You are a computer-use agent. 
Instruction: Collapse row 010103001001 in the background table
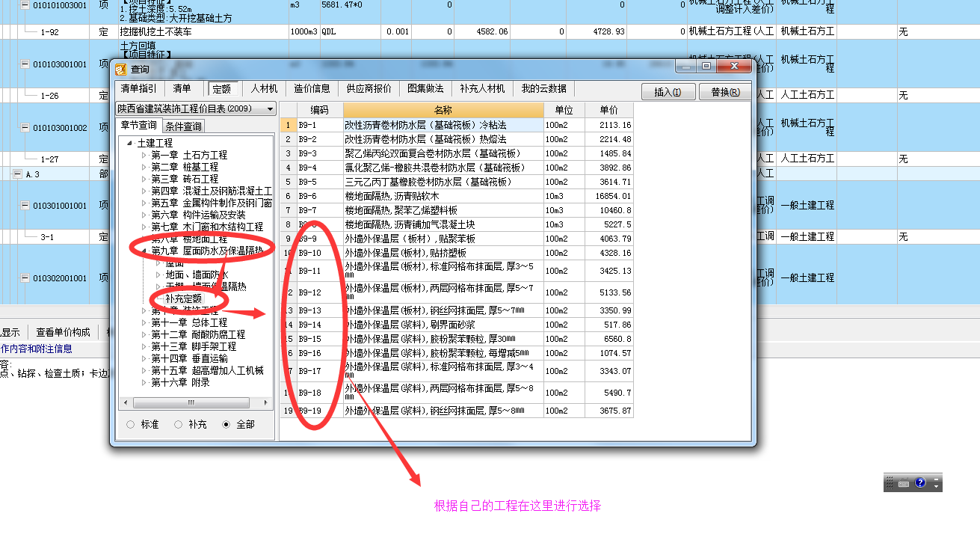click(x=25, y=64)
